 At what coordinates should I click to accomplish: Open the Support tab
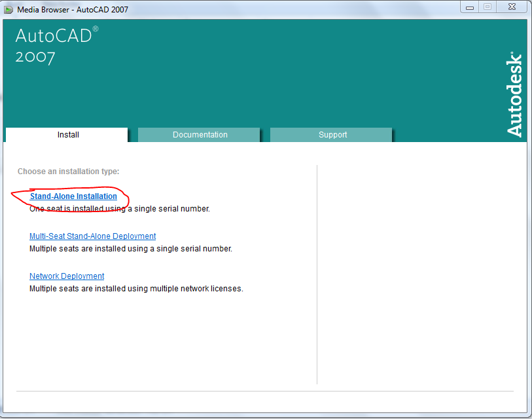click(x=332, y=135)
